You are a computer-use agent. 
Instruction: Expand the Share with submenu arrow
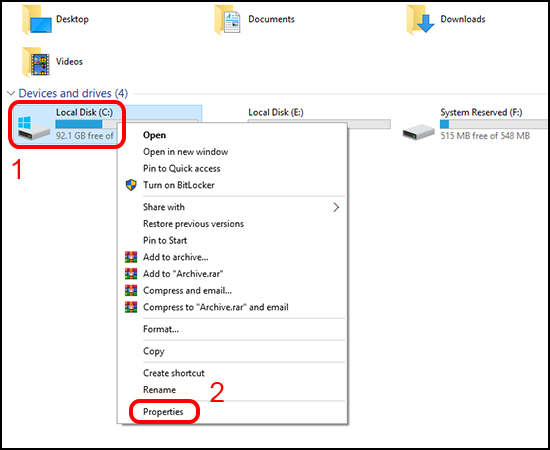click(336, 207)
